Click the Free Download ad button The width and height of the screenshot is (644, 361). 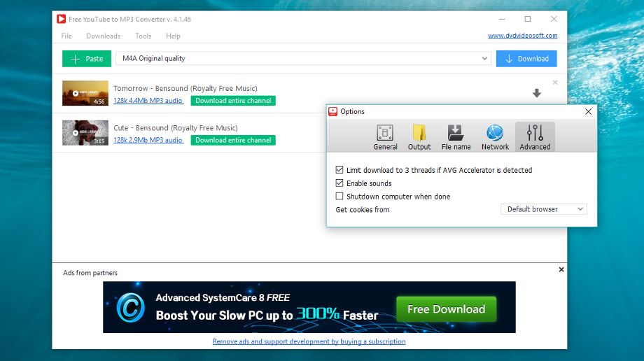(x=446, y=309)
